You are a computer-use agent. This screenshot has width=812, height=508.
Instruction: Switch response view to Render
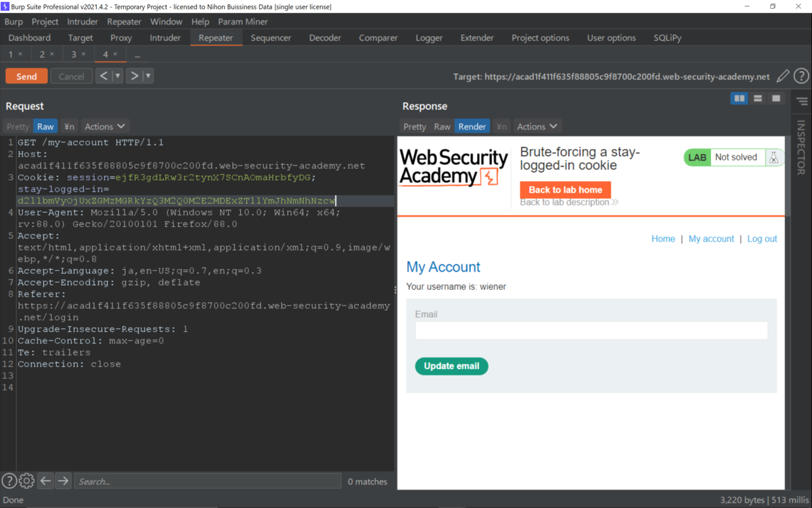click(472, 127)
